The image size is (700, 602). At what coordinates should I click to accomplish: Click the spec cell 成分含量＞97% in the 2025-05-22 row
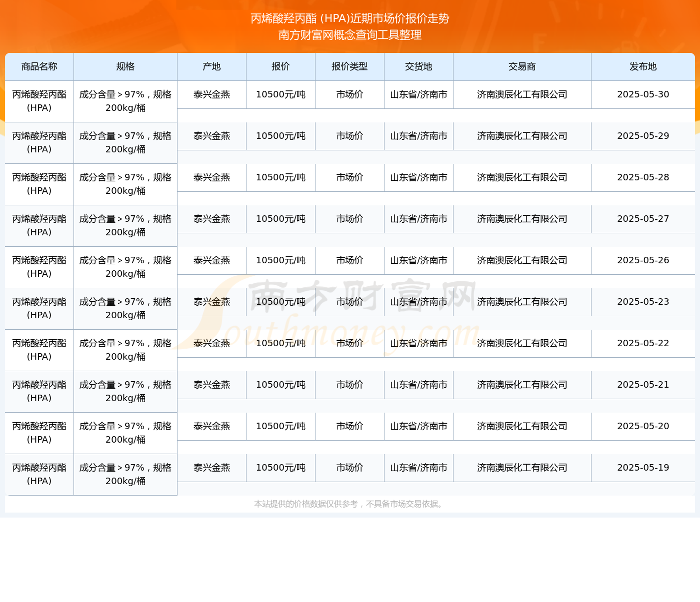point(125,350)
